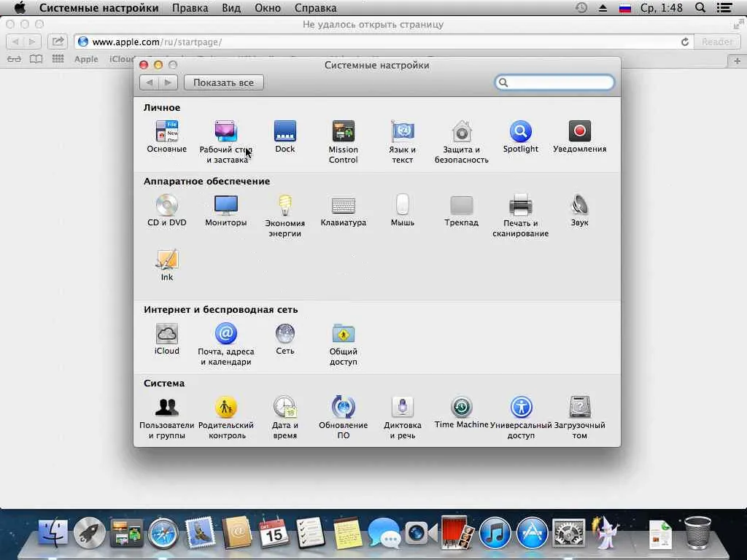
Task: Go back in System Preferences history
Action: pos(149,82)
